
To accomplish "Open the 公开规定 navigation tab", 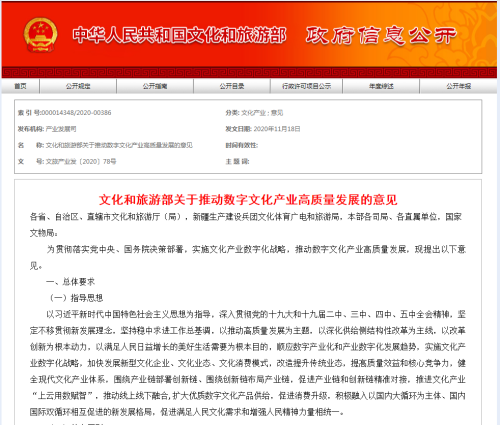I will [78, 86].
